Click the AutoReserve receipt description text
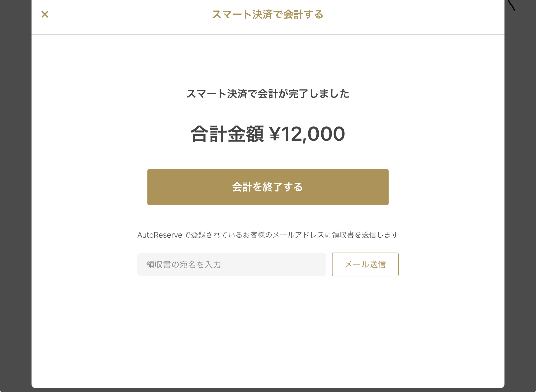This screenshot has height=392, width=536. pyautogui.click(x=268, y=235)
